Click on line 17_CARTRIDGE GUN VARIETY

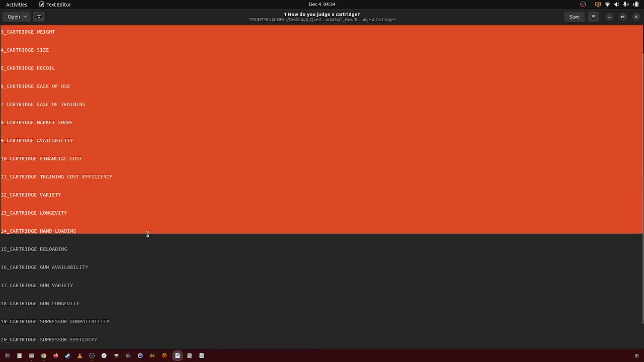37,285
